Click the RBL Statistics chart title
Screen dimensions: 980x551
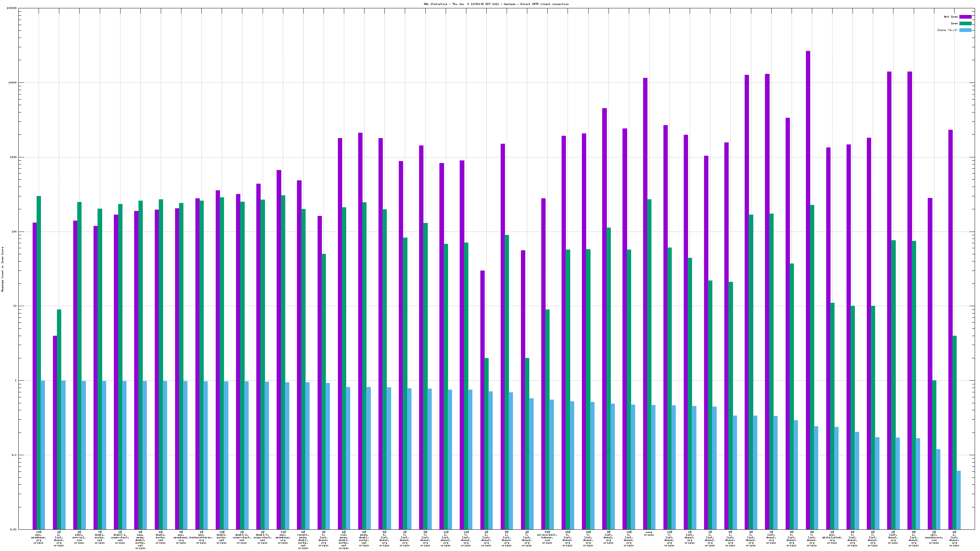pos(496,4)
